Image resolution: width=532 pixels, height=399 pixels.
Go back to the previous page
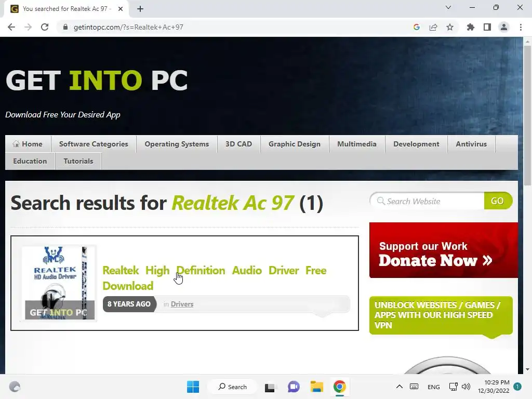click(11, 27)
